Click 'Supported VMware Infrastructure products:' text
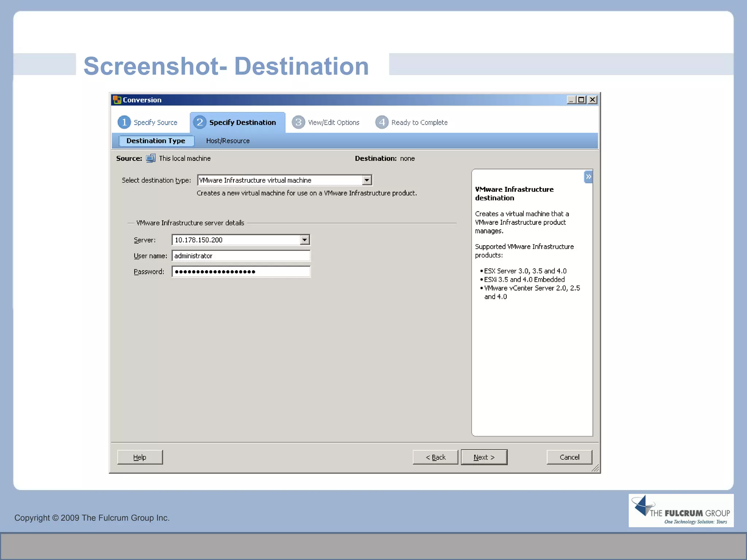The height and width of the screenshot is (560, 747). [524, 251]
